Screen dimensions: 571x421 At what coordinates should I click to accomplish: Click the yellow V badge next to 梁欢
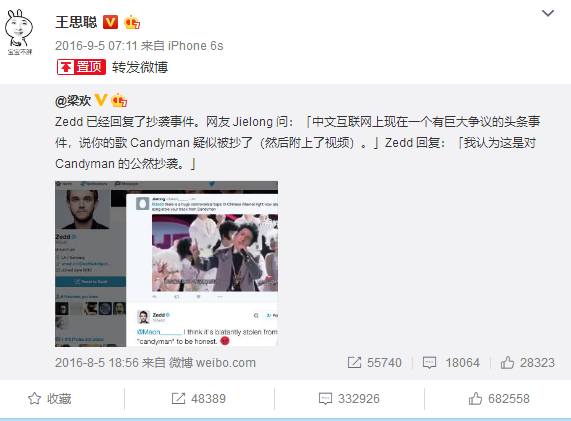(101, 100)
